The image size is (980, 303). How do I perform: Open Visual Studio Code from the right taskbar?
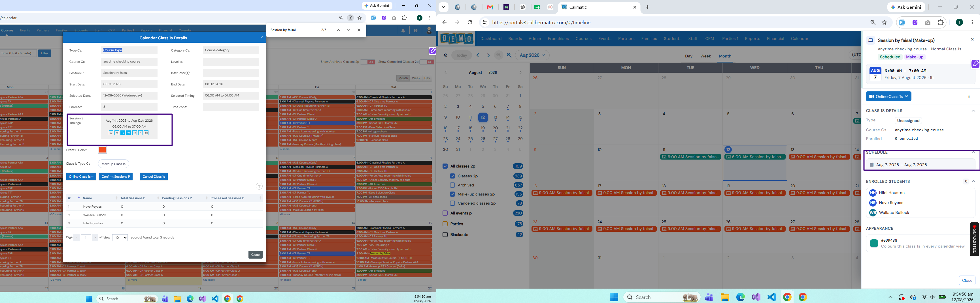tap(771, 297)
